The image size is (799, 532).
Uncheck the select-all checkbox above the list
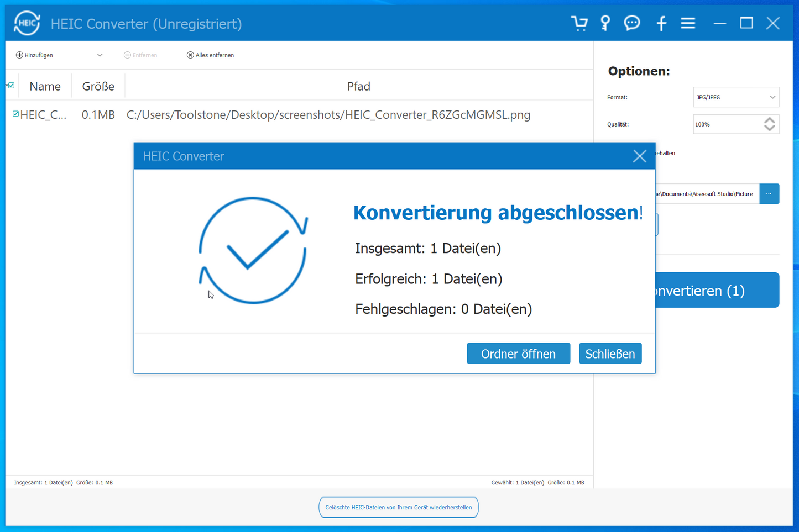(11, 85)
